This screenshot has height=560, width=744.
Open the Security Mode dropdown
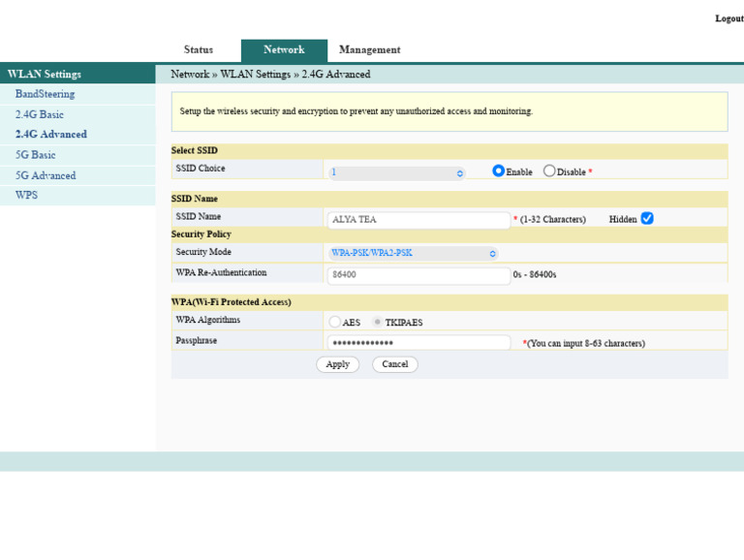click(x=414, y=253)
